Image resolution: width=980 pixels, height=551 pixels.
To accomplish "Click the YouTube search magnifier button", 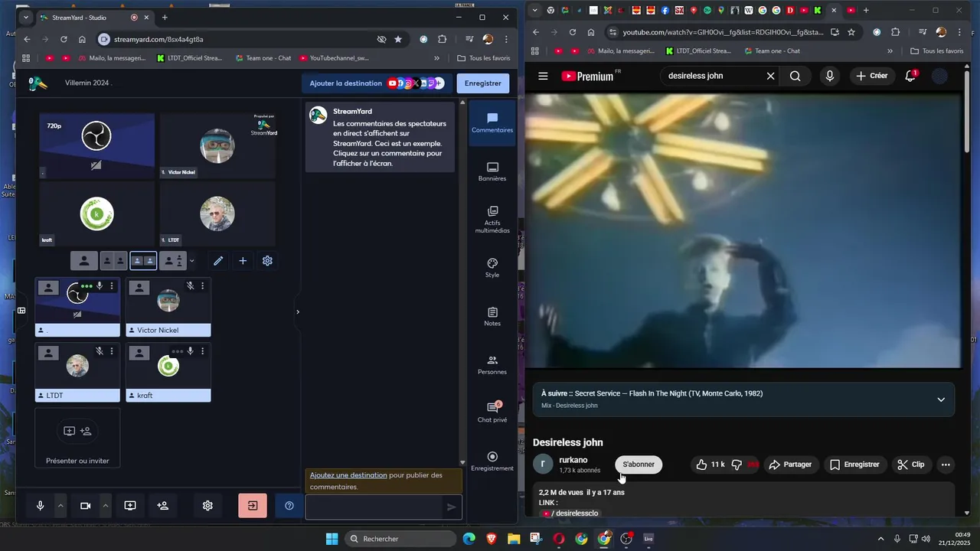I will (795, 76).
